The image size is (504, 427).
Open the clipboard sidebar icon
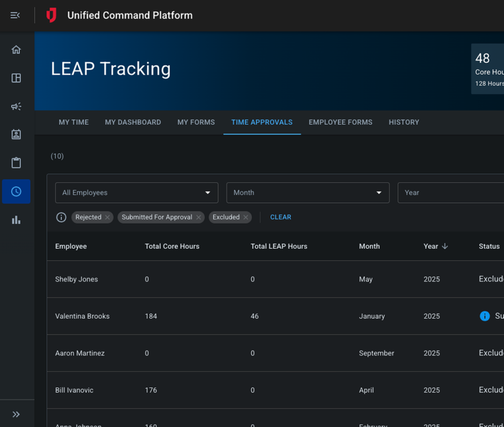point(16,162)
